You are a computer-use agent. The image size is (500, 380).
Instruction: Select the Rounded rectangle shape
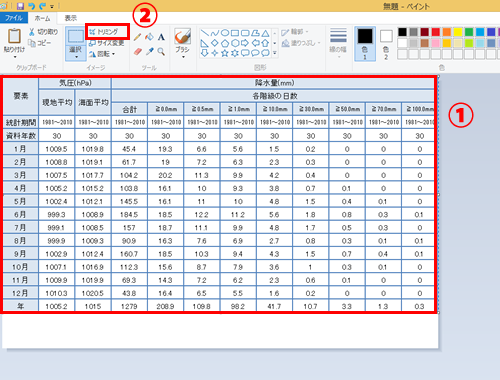point(245,33)
